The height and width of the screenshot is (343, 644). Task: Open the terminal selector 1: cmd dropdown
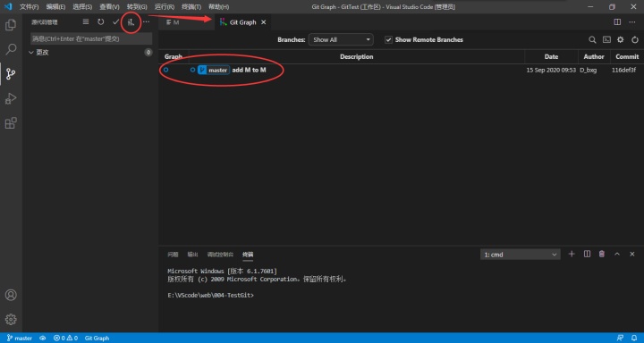click(520, 255)
